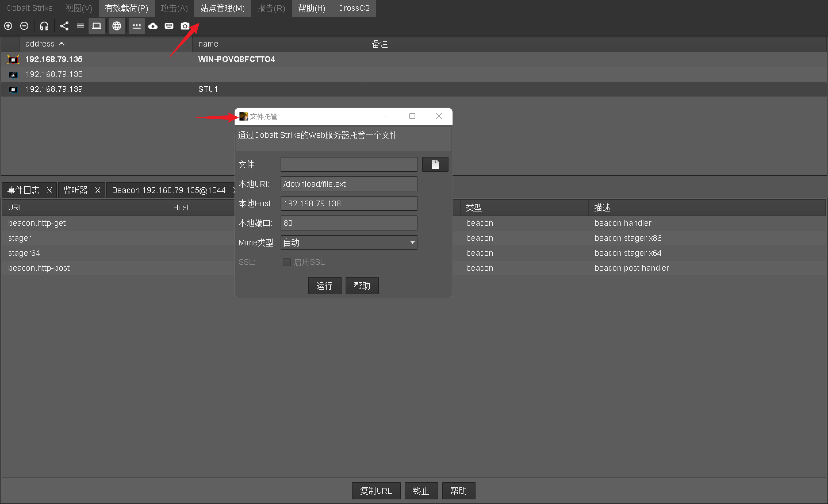Click the 本地URI input field
This screenshot has width=828, height=504.
tap(349, 184)
